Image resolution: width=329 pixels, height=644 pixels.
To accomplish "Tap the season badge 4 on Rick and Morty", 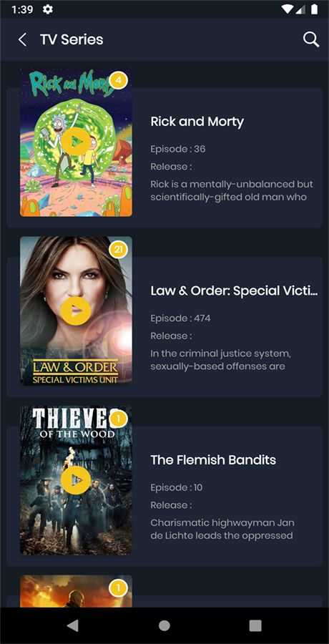I will (118, 80).
